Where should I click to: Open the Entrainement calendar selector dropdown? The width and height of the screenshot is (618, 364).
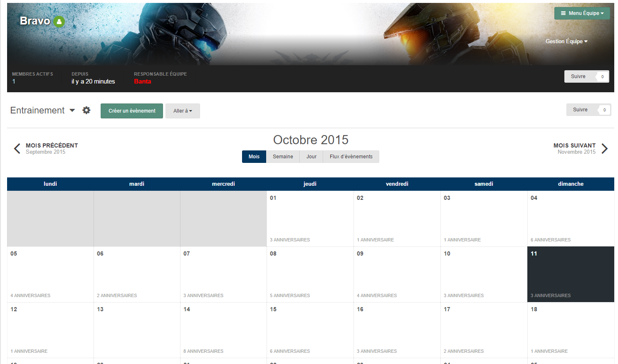point(42,110)
